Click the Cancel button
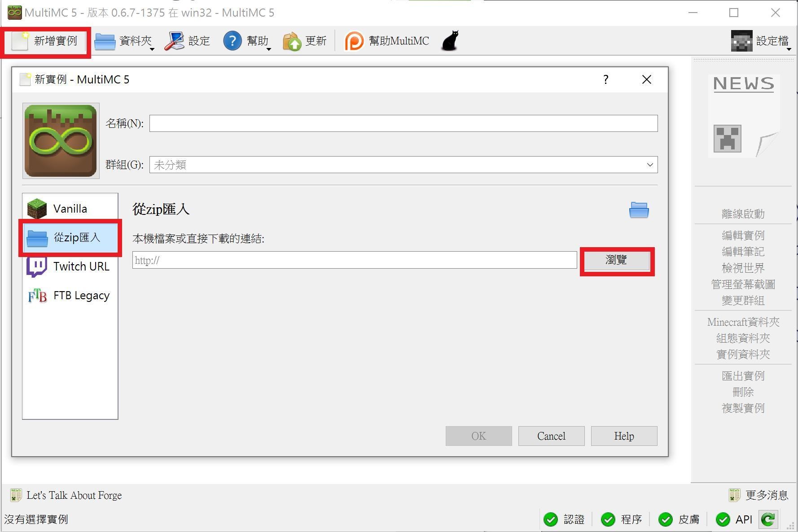The height and width of the screenshot is (532, 798). tap(551, 436)
